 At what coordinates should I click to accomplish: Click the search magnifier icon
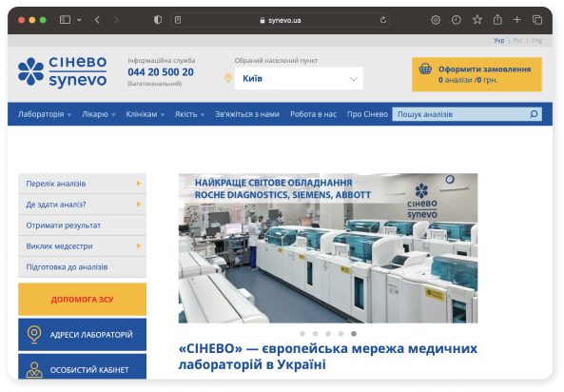click(534, 114)
